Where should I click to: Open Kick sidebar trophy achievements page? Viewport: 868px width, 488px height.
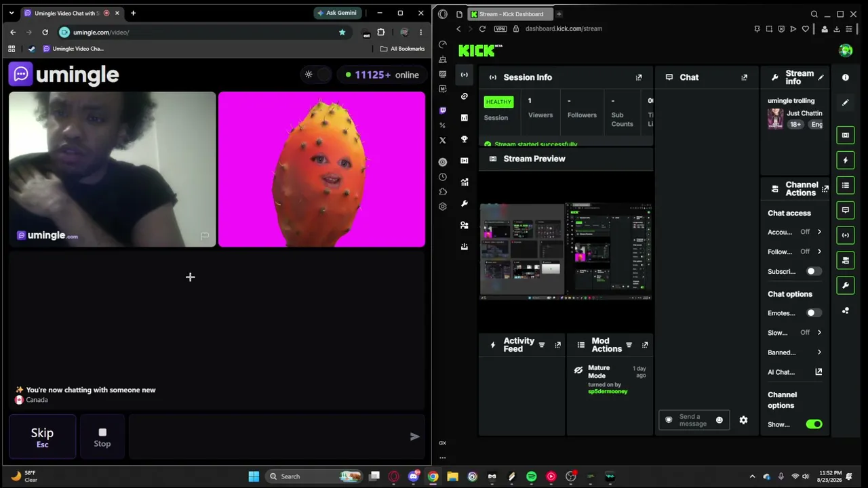pos(464,139)
